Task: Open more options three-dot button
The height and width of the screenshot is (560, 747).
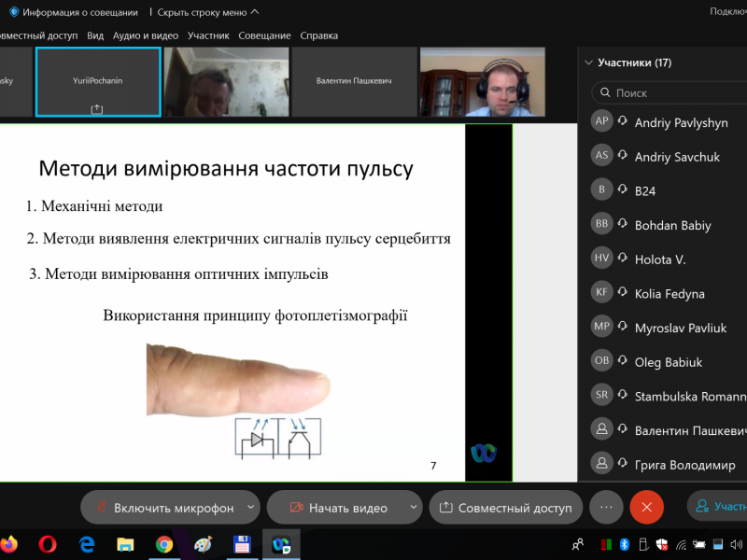Action: pyautogui.click(x=606, y=508)
